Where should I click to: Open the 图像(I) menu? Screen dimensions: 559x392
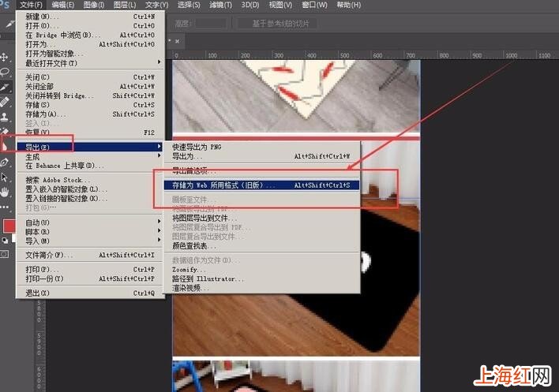[x=93, y=5]
